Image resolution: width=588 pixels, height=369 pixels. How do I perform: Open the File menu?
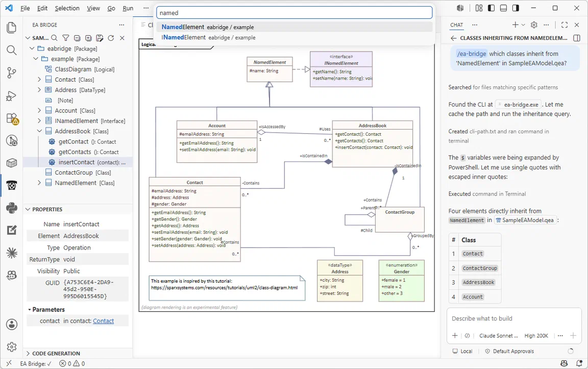[25, 8]
